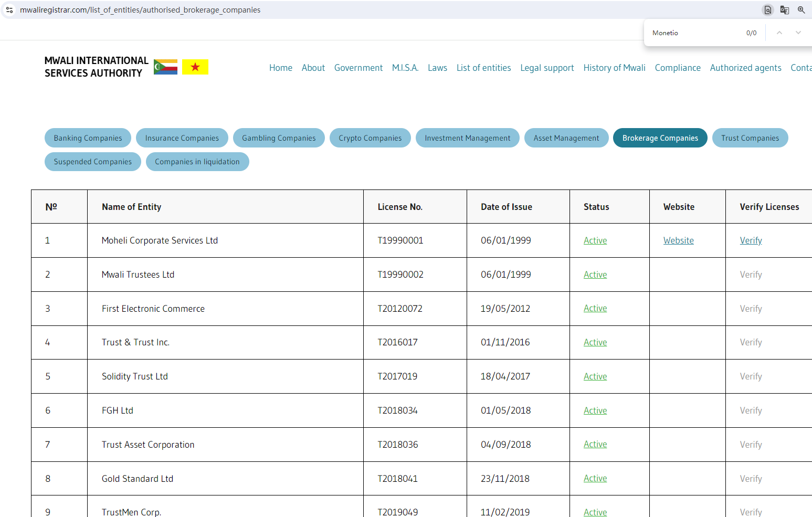This screenshot has width=812, height=517.
Task: Click Verify link for Moheli Corporate Services
Action: click(x=751, y=240)
